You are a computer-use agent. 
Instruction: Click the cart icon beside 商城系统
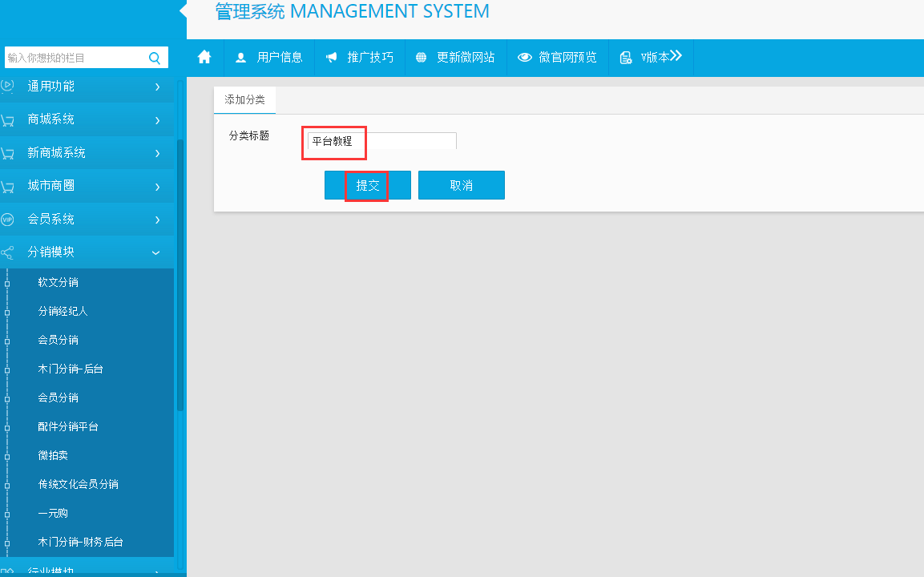[x=8, y=119]
